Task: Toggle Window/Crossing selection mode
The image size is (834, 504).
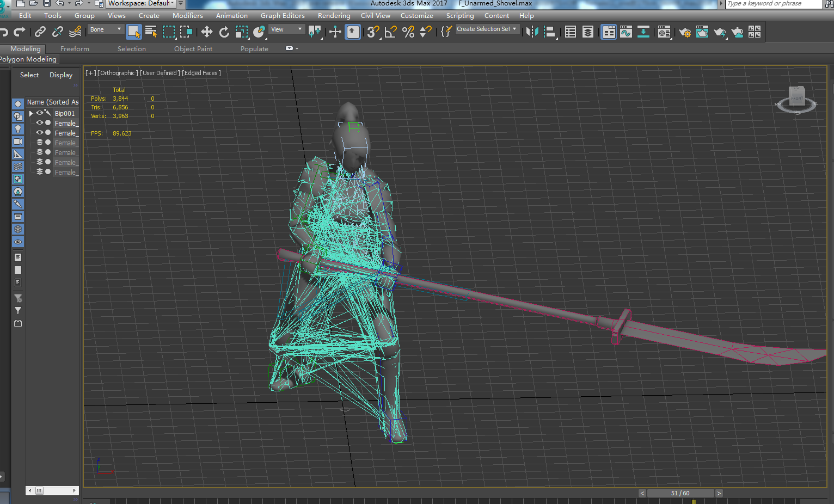Action: coord(186,32)
